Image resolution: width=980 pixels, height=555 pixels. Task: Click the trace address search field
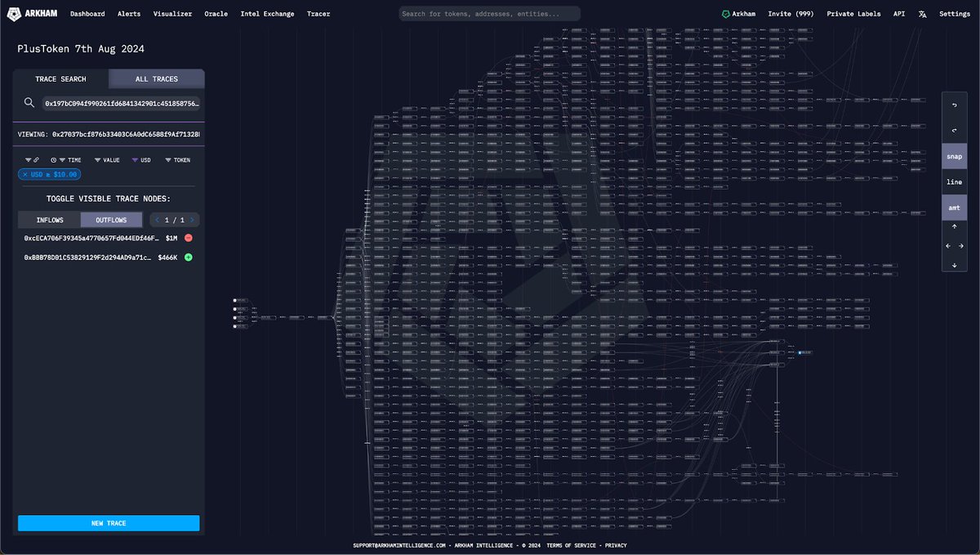coord(122,104)
